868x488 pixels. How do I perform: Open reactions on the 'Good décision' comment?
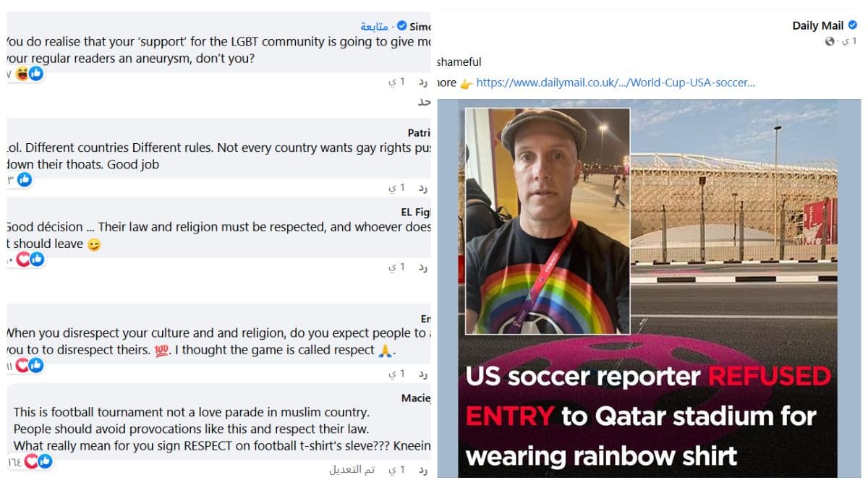(x=30, y=259)
